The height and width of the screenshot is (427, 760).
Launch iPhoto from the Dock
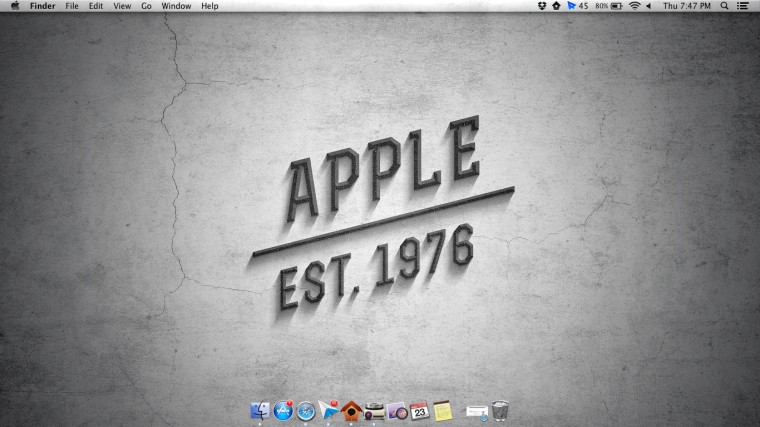[397, 411]
